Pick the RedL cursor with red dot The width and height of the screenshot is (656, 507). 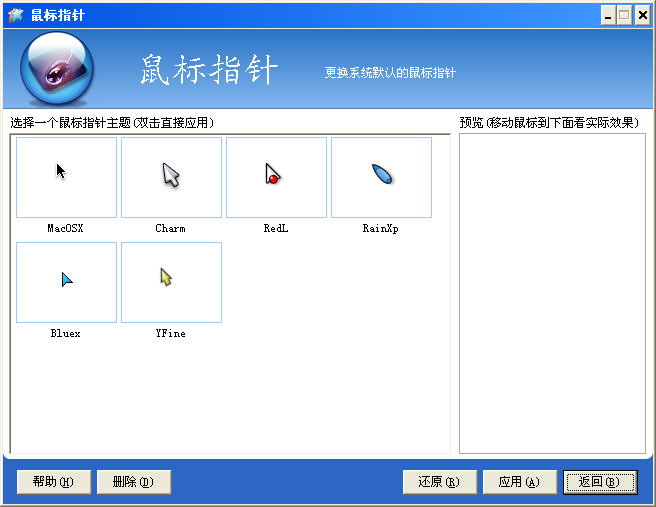click(276, 177)
